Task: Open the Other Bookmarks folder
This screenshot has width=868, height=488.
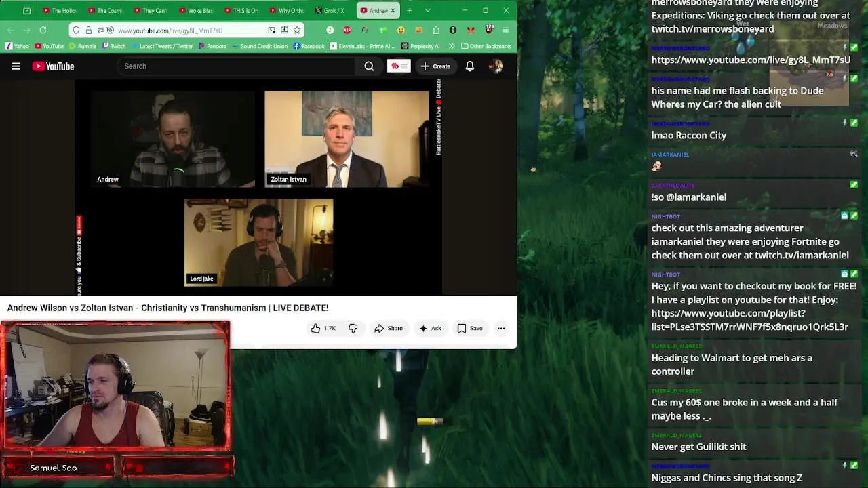Action: 486,46
